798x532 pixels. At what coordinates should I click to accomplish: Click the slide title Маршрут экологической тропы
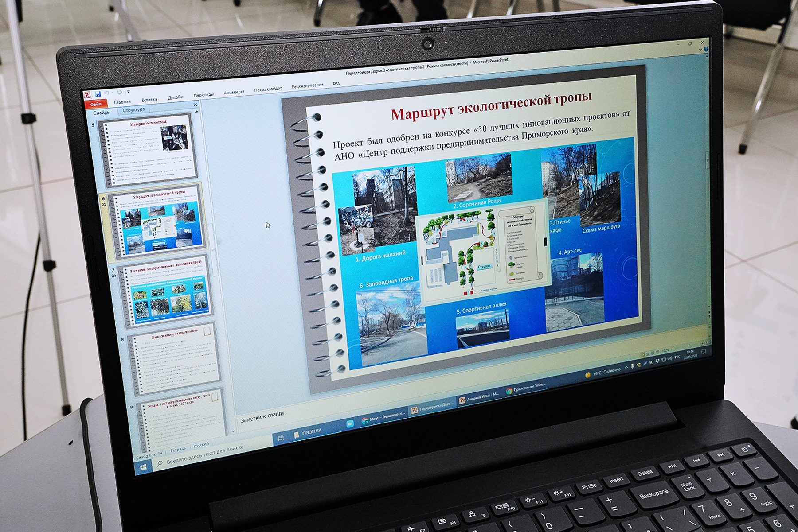pyautogui.click(x=491, y=105)
